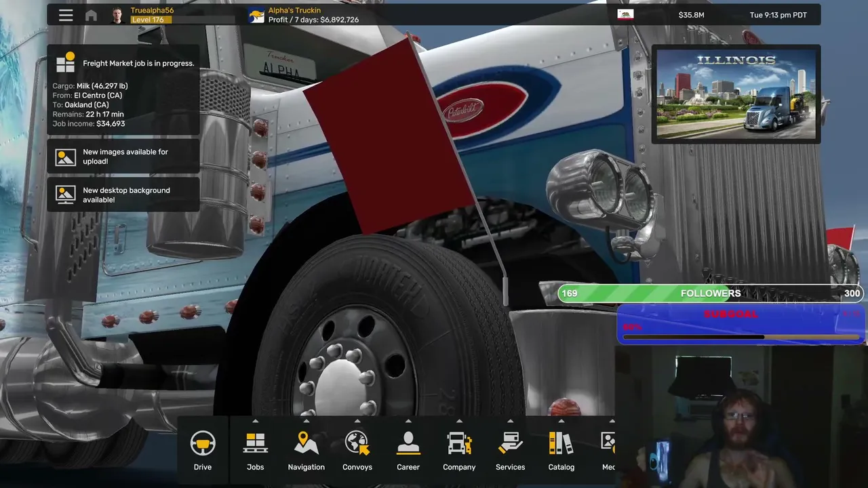Expand the arrow above Convoys
The width and height of the screenshot is (868, 488).
[x=357, y=421]
